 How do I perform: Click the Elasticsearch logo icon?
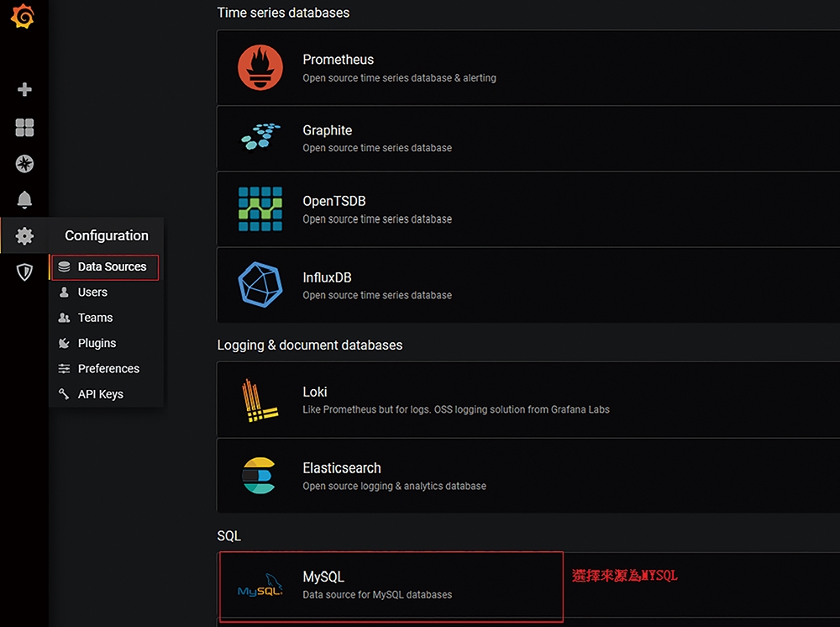pyautogui.click(x=259, y=476)
